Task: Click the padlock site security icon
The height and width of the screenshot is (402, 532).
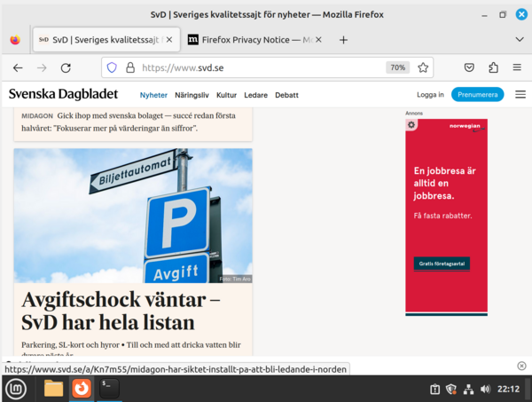Action: click(x=130, y=67)
